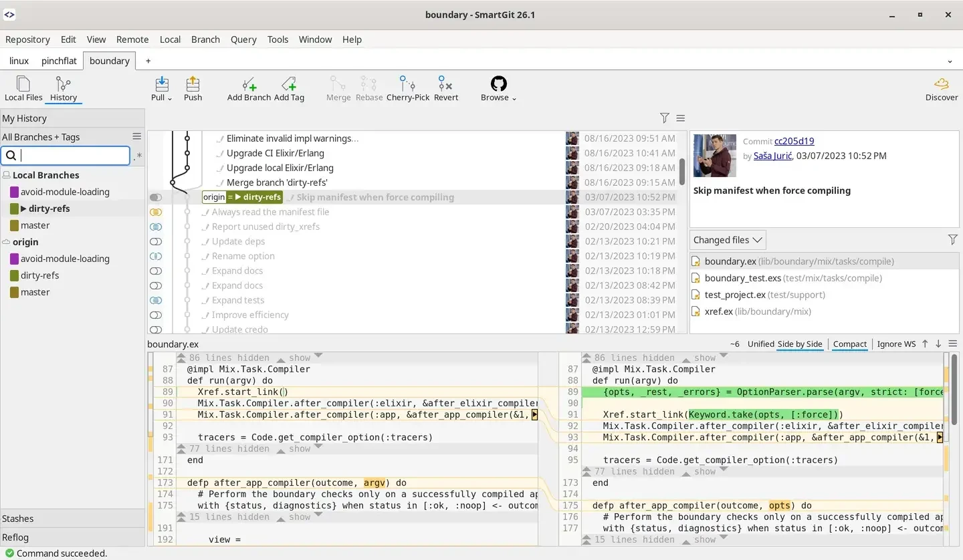Viewport: 963px width, 560px height.
Task: Add a new repository tab with plus
Action: click(x=148, y=61)
